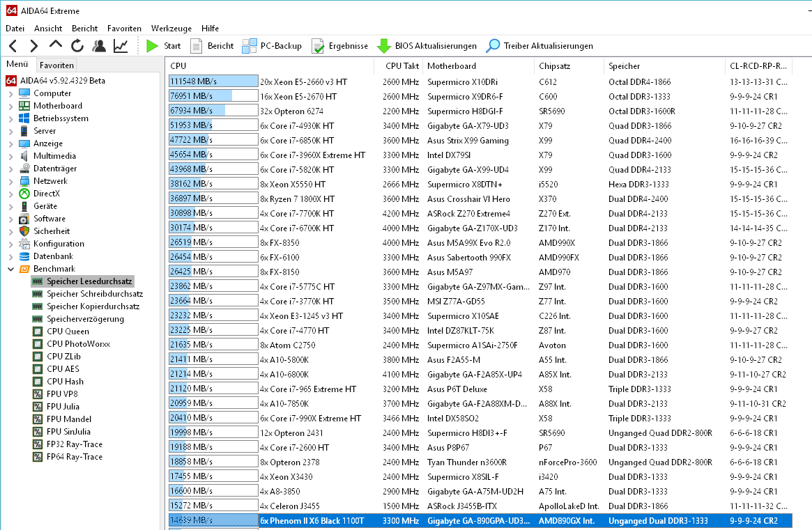Select the FPU Julia benchmark

click(56, 407)
